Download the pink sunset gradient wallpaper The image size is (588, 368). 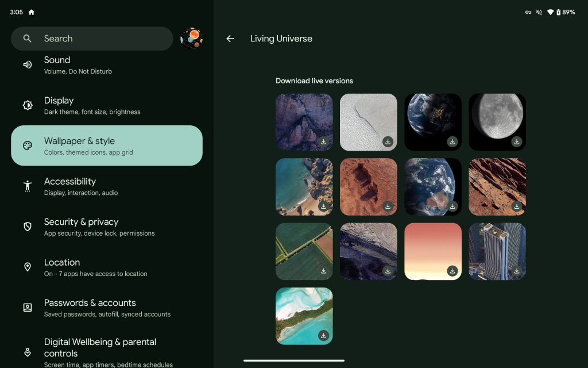[x=452, y=271]
